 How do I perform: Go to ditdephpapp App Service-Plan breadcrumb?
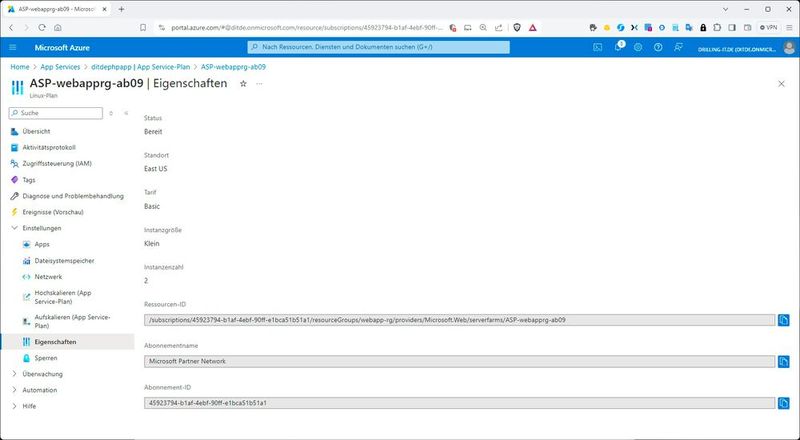tap(140, 67)
